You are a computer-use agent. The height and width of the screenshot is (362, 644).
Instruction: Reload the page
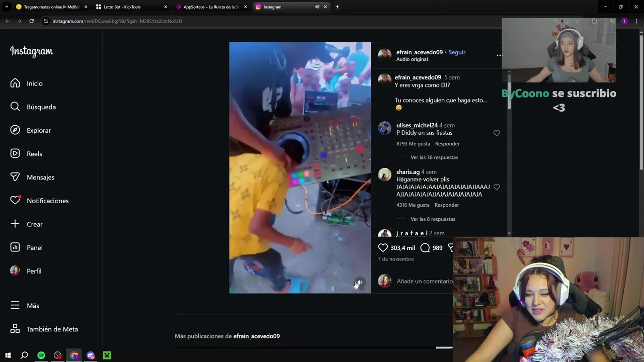click(31, 21)
